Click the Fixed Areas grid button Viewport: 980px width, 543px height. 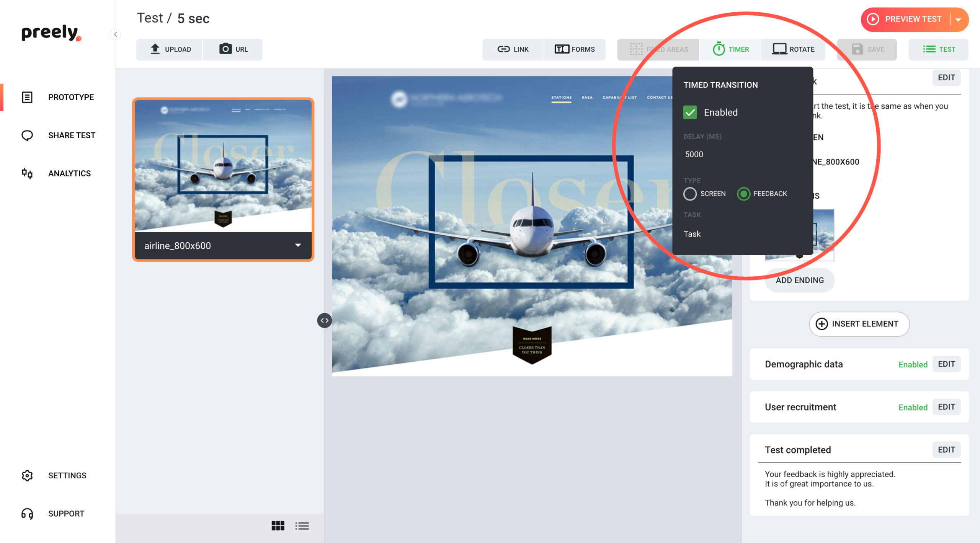(x=658, y=49)
